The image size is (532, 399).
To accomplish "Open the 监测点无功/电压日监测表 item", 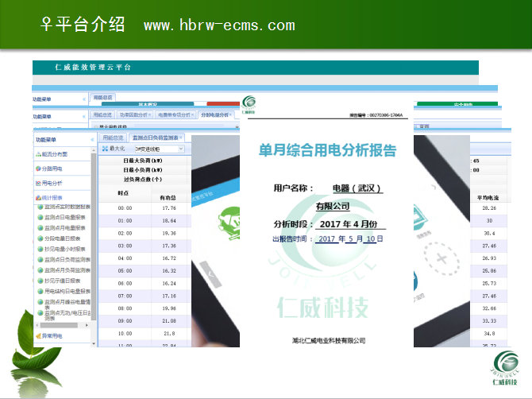I will [67, 315].
